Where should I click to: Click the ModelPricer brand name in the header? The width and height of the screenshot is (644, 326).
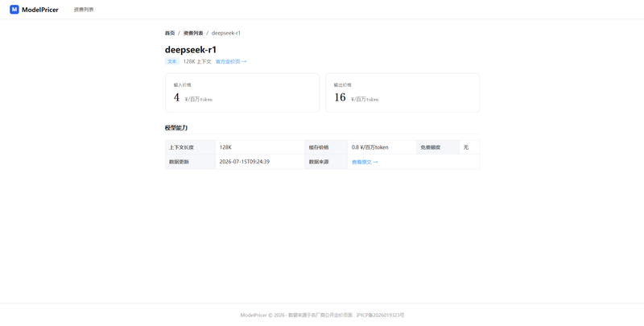40,10
